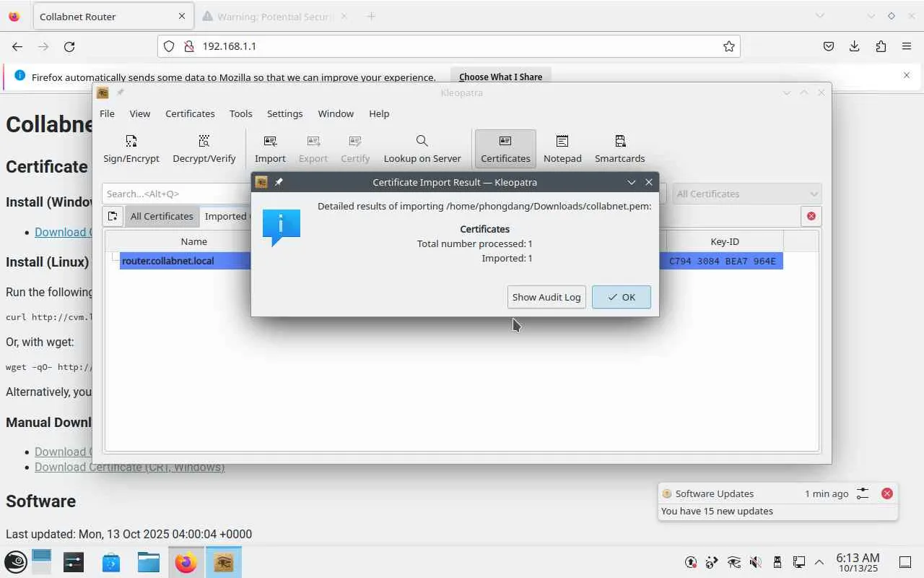Switch to the Certificates view in toolbar
924x578 pixels.
pos(505,149)
